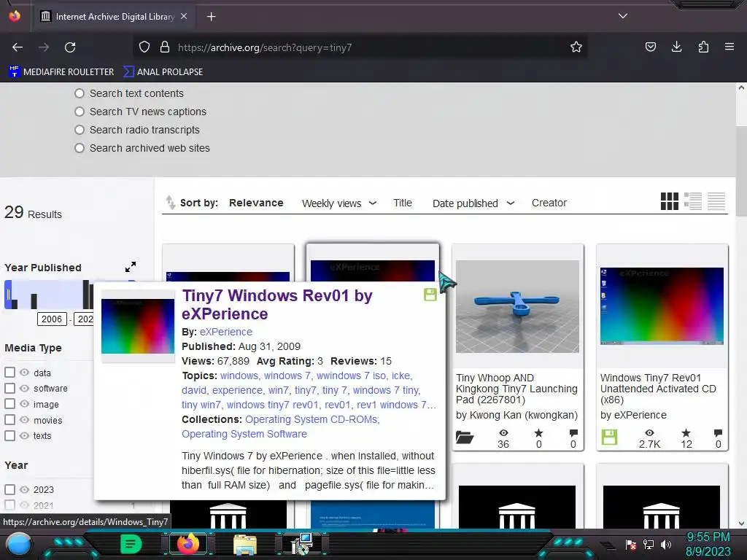Image resolution: width=747 pixels, height=560 pixels.
Task: Click the 2006 start year field
Action: [52, 319]
